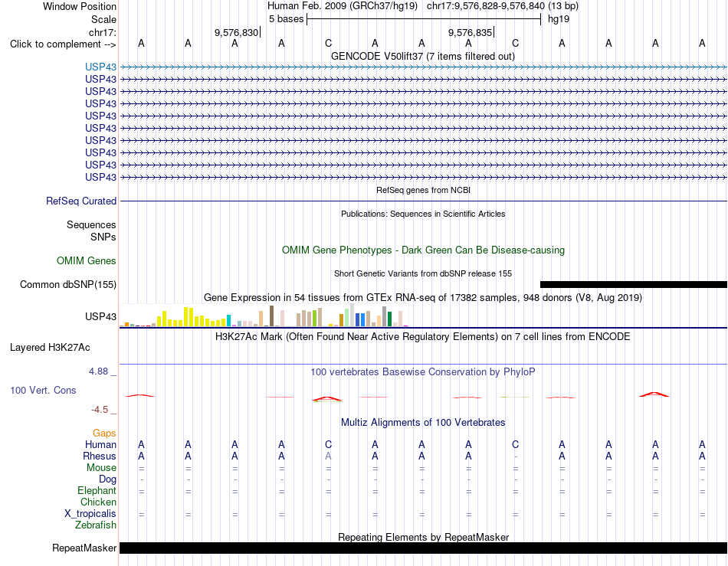Click the faded gray 'A' in Rhesus row

(x=328, y=456)
